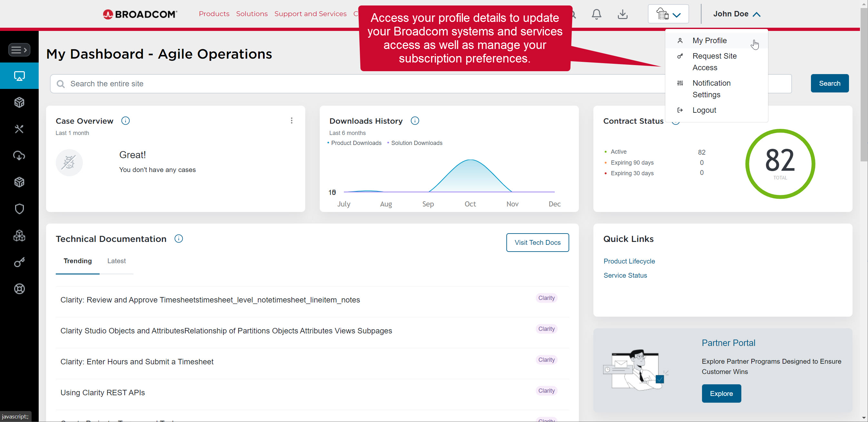
Task: Click the cloud download sidebar icon
Action: tap(19, 156)
